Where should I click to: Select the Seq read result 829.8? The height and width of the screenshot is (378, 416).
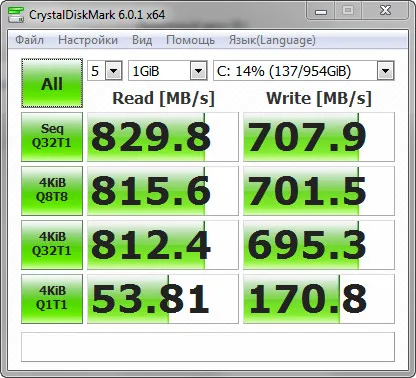[163, 137]
